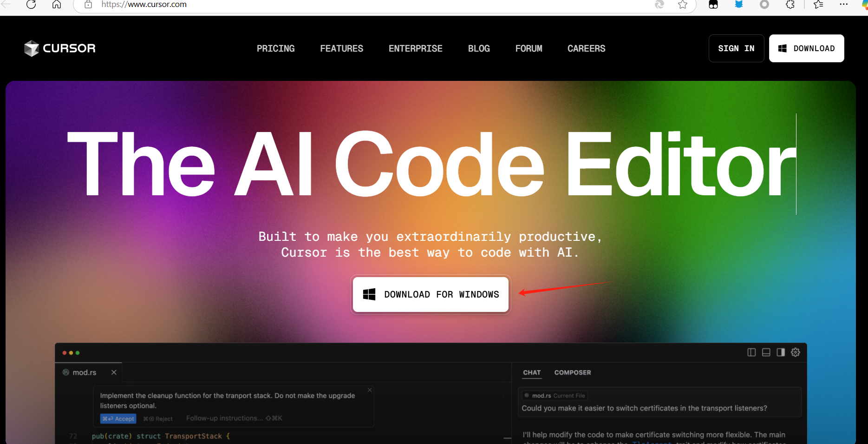Select the Chat tab

click(x=532, y=372)
